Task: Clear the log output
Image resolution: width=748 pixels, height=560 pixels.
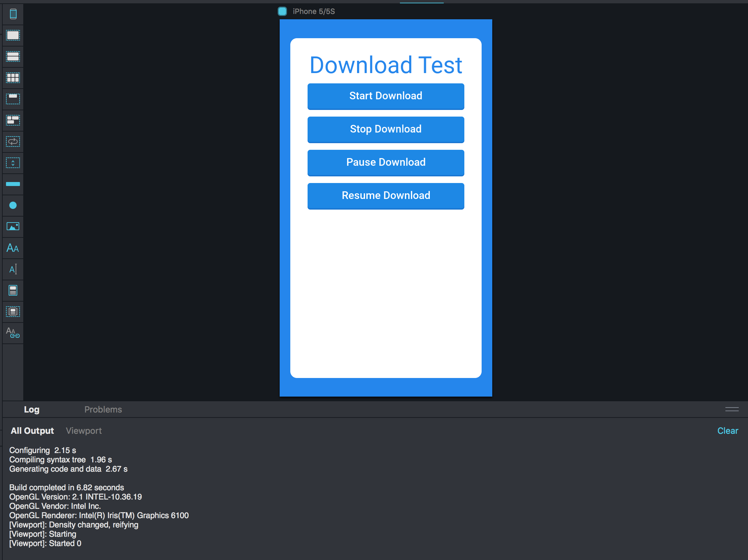Action: (x=728, y=431)
